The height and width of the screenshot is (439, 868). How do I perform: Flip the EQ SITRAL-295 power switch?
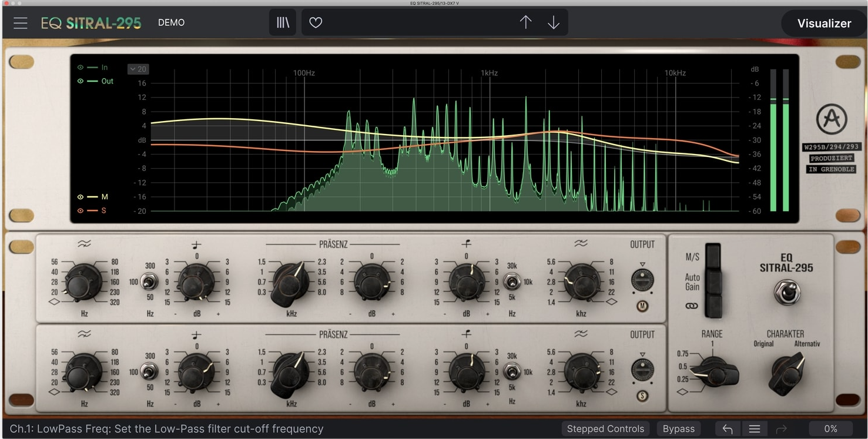(787, 291)
